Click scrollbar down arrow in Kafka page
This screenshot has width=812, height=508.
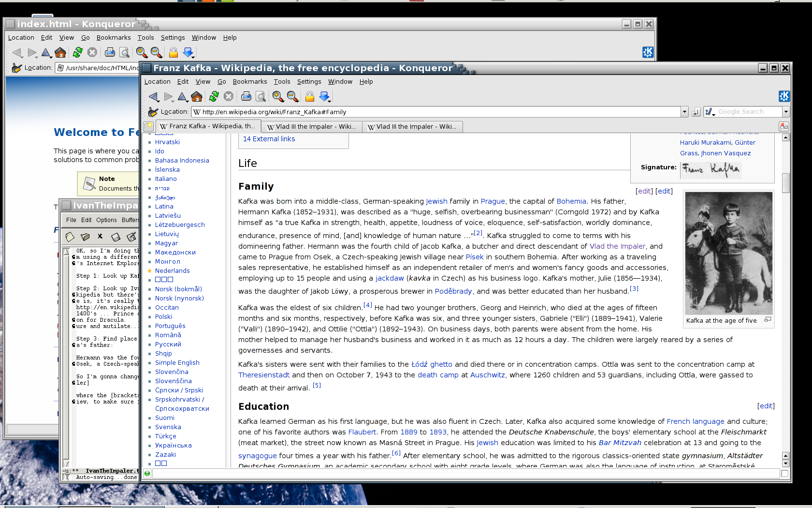click(786, 463)
